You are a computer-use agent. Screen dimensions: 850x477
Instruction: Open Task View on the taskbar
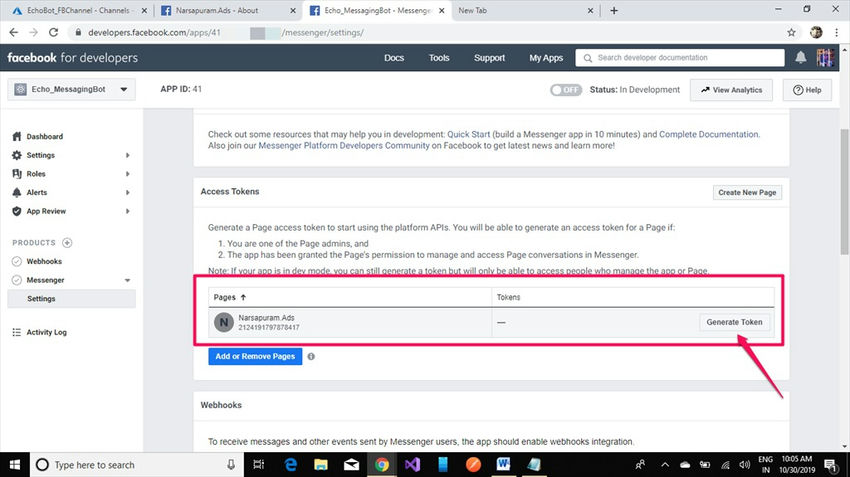point(259,465)
